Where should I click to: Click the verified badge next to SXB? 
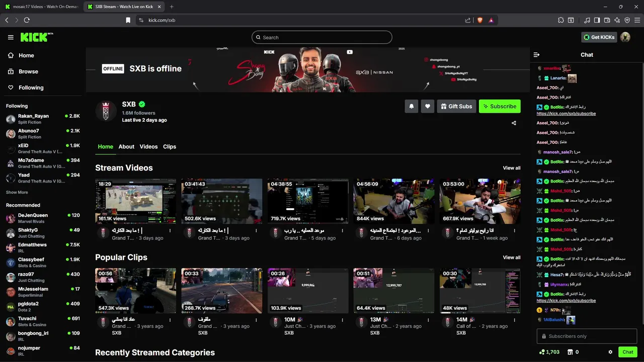pos(142,105)
